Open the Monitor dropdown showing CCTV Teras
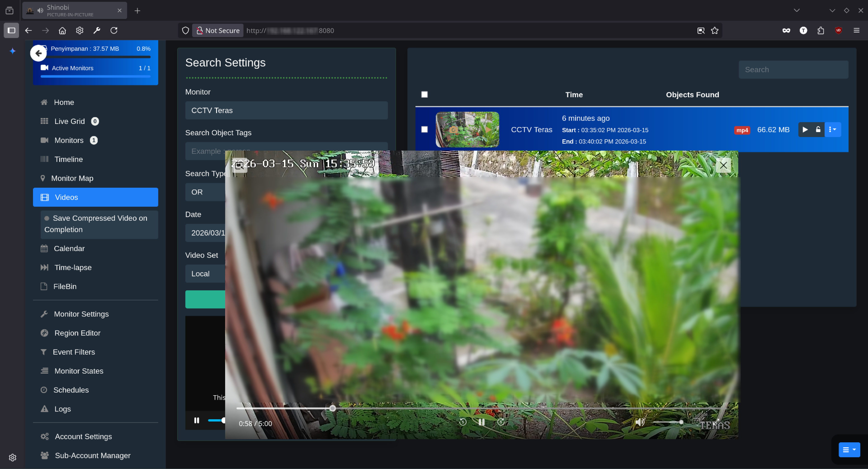Screen dimensions: 868x469 tap(286, 110)
